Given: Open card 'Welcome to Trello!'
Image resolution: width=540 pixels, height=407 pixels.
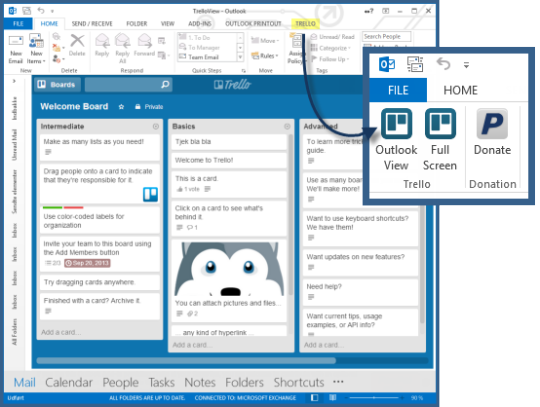Looking at the screenshot, I should [229, 160].
